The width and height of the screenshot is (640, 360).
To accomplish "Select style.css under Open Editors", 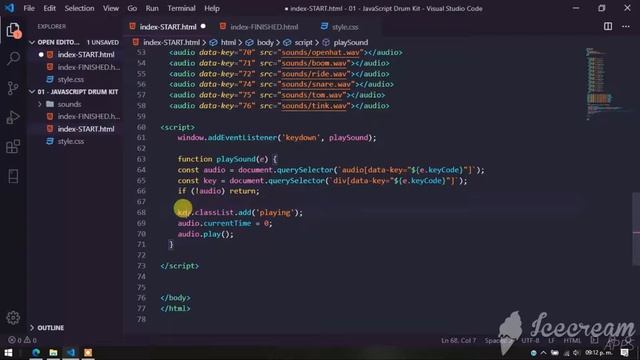I will [x=71, y=79].
